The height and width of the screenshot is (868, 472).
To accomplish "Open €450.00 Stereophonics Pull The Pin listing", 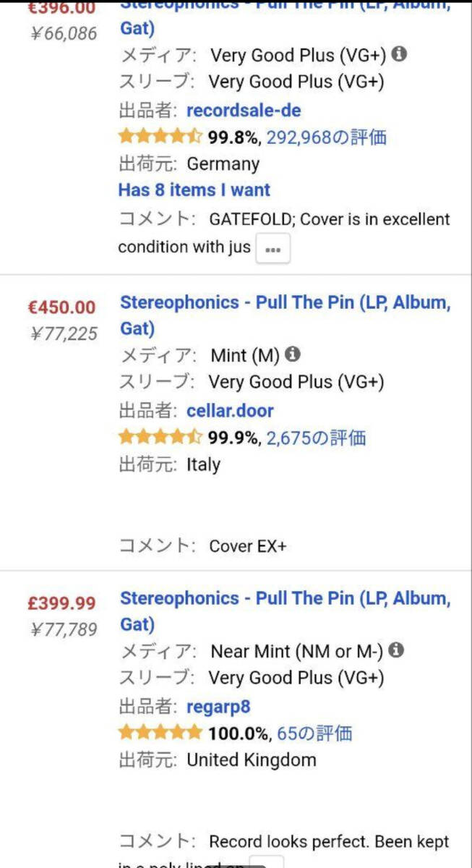I will coord(286,315).
